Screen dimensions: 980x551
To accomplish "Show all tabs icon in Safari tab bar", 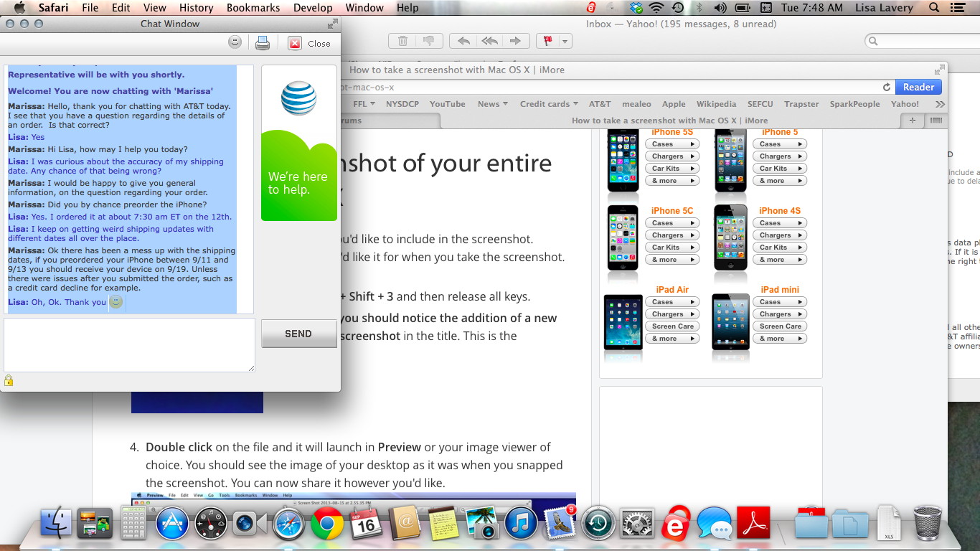I will [x=936, y=121].
